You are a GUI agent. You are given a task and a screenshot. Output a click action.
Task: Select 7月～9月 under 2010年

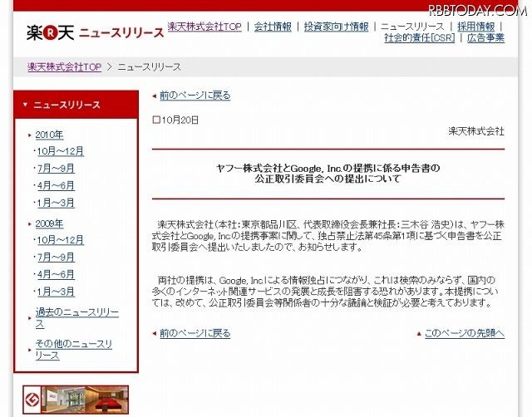[56, 169]
